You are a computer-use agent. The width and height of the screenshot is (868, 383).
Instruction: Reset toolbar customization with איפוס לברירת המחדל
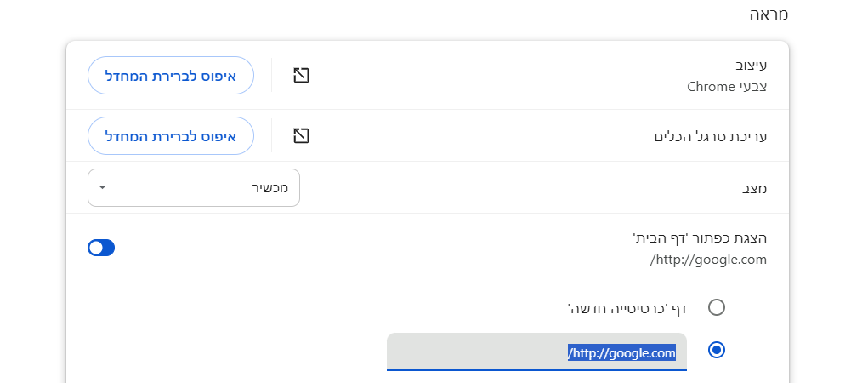[x=171, y=135]
